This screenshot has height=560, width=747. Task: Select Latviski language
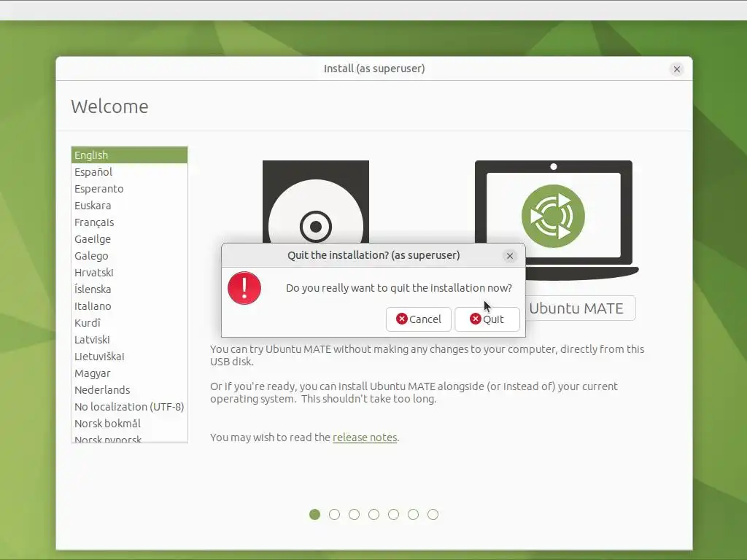[x=129, y=340]
